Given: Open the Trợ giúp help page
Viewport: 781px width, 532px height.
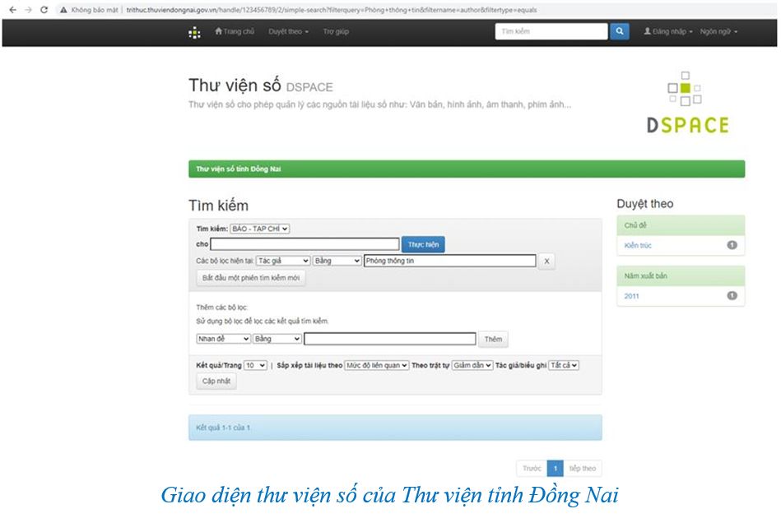Looking at the screenshot, I should (336, 31).
